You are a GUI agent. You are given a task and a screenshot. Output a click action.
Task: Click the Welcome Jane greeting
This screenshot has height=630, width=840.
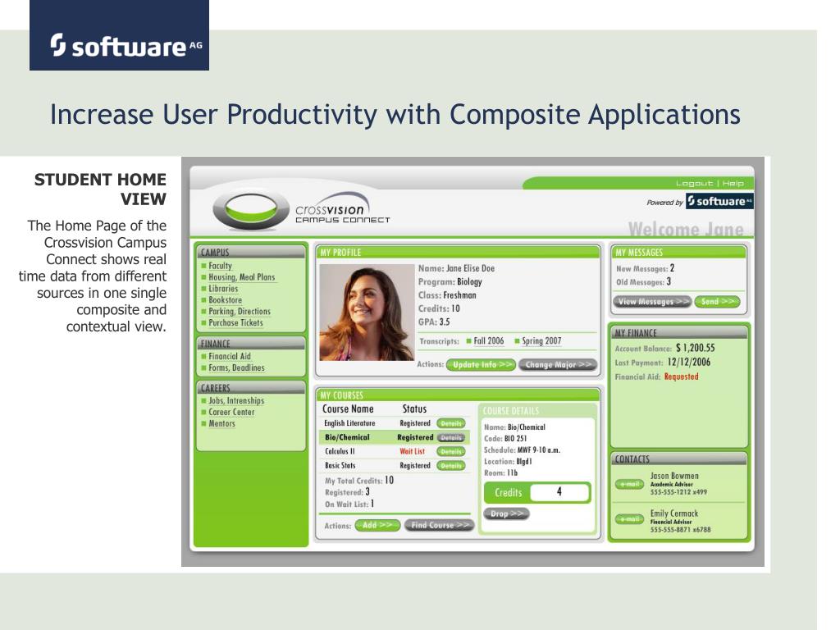tap(686, 229)
